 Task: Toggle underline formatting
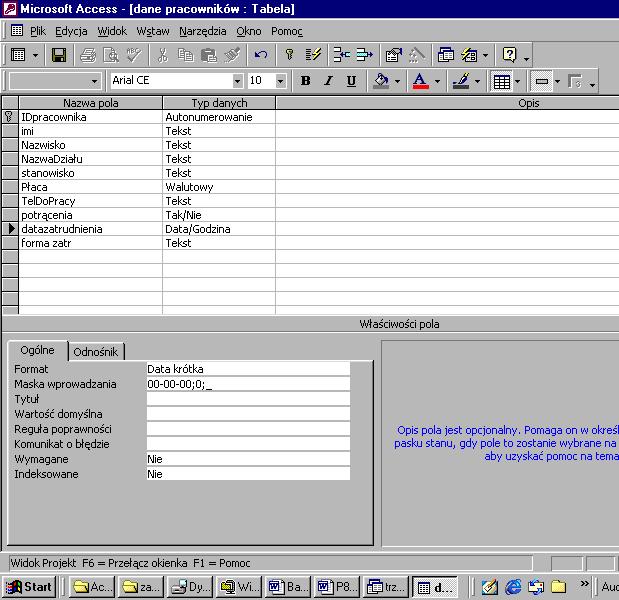[351, 81]
